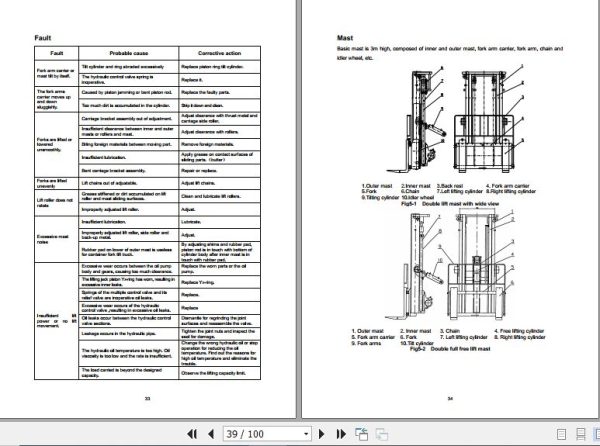
Task: Jump to the first page
Action: [192, 434]
